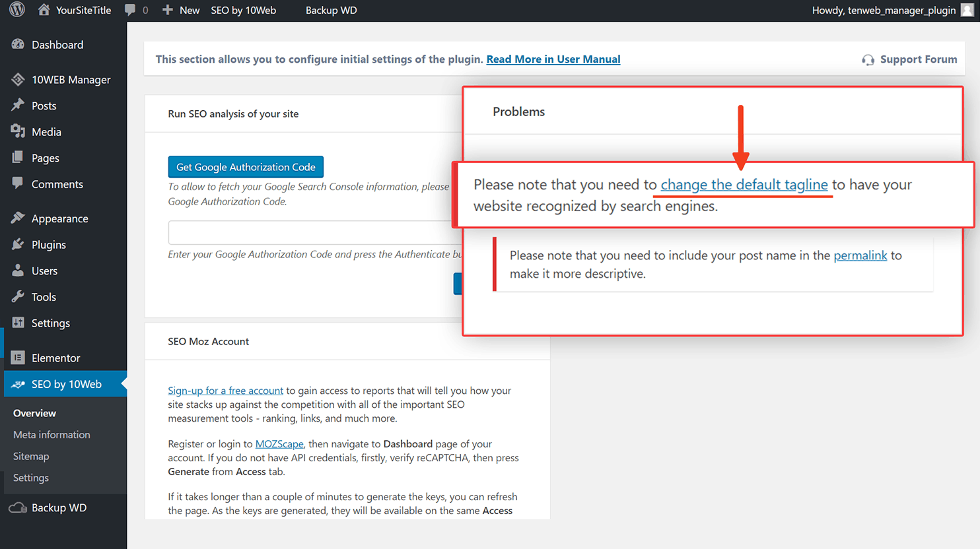This screenshot has width=980, height=549.
Task: Open the permalink link in Problems
Action: [x=860, y=255]
